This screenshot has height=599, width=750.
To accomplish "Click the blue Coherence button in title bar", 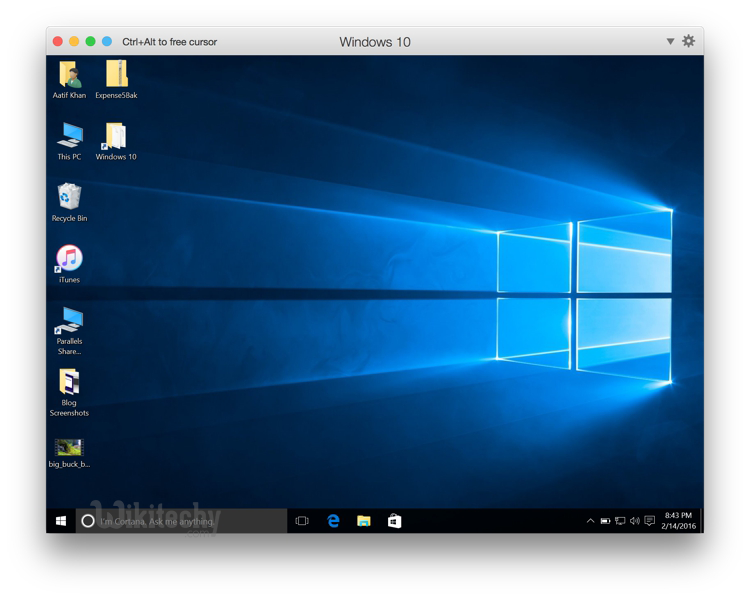I will pyautogui.click(x=107, y=41).
